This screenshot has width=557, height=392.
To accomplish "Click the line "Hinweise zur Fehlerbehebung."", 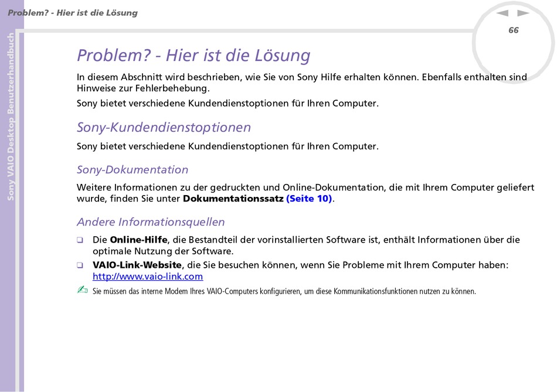I will click(144, 88).
